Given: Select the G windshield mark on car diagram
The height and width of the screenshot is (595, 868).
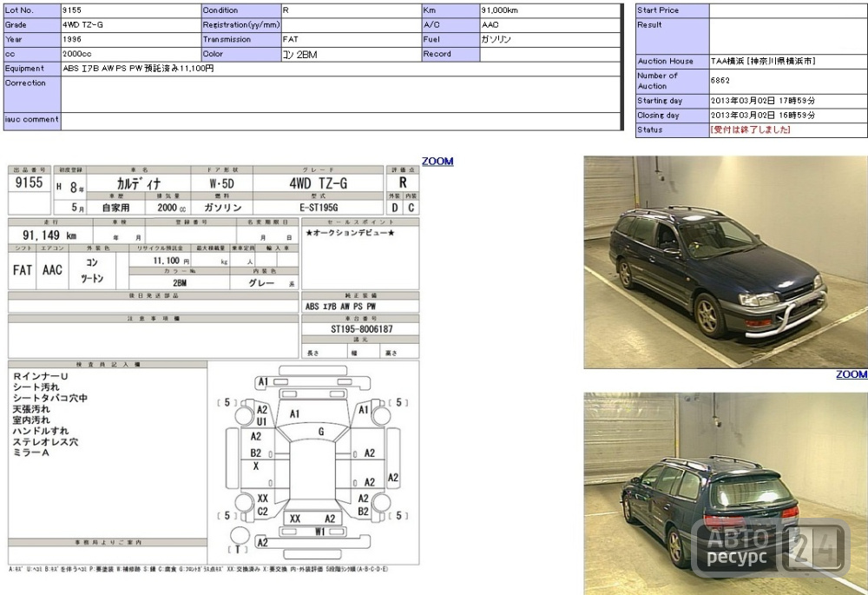Looking at the screenshot, I should click(321, 432).
